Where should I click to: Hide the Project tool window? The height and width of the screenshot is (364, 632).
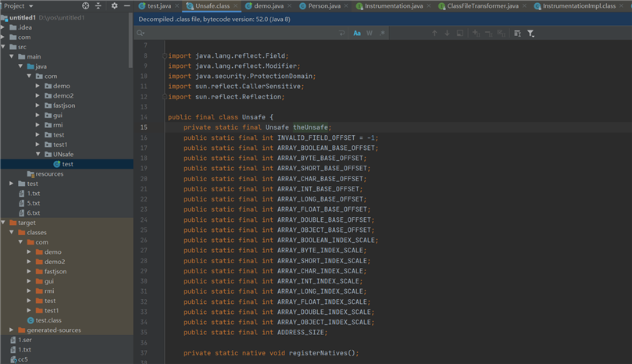pyautogui.click(x=127, y=5)
